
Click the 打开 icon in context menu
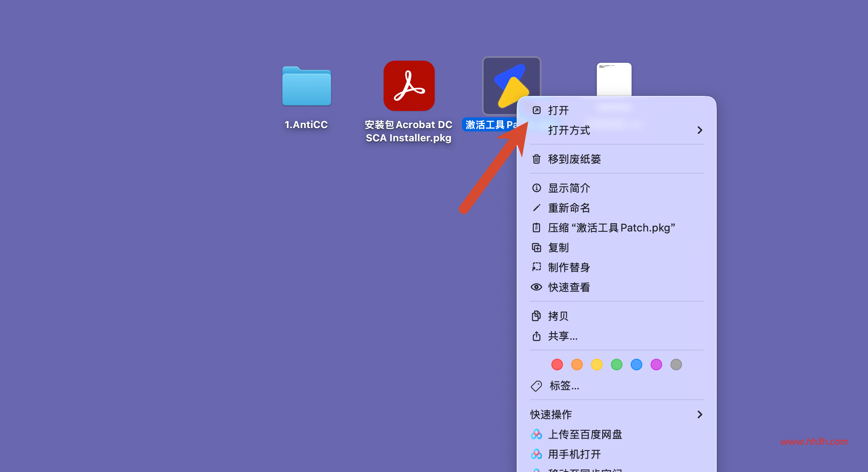click(537, 110)
